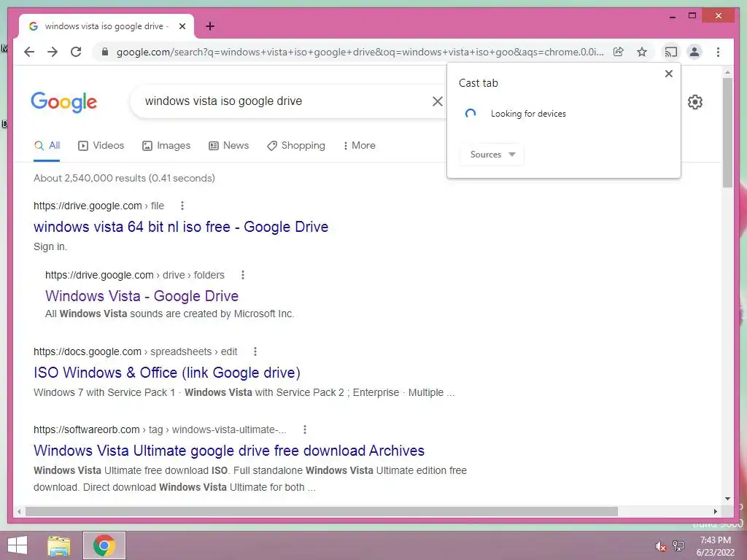The height and width of the screenshot is (560, 747).
Task: Open Windows Start button
Action: [x=18, y=545]
